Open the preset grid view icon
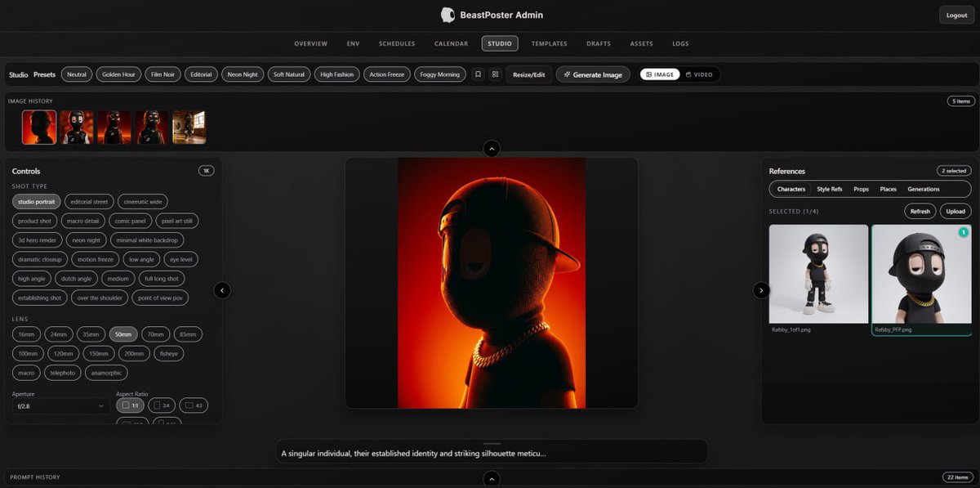 click(x=495, y=74)
